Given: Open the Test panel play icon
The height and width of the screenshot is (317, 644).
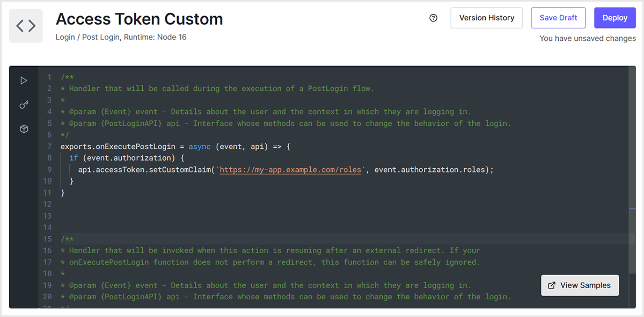Looking at the screenshot, I should pyautogui.click(x=24, y=81).
